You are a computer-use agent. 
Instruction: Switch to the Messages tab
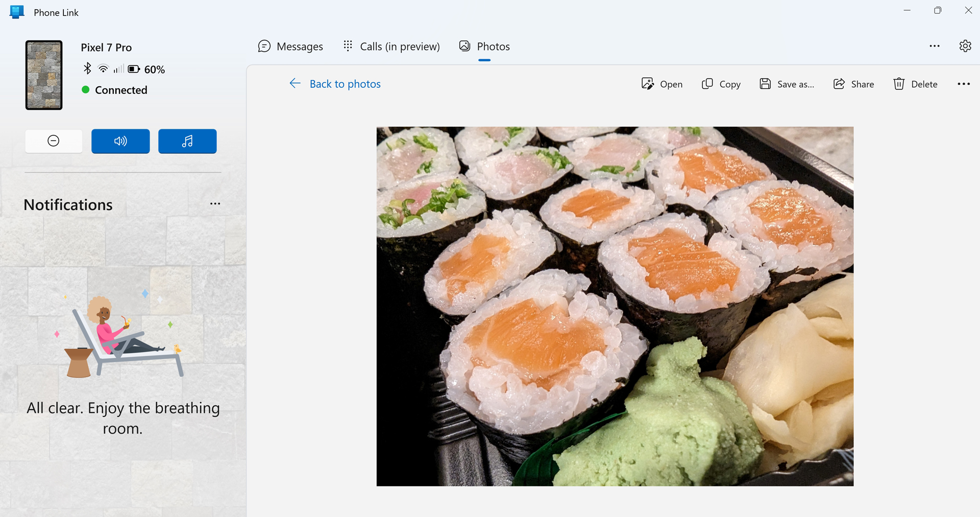pyautogui.click(x=290, y=46)
